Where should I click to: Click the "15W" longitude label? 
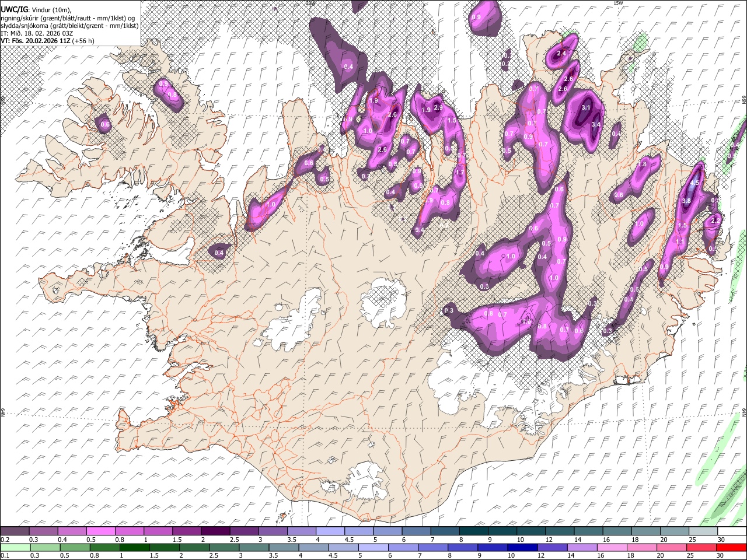pyautogui.click(x=618, y=3)
